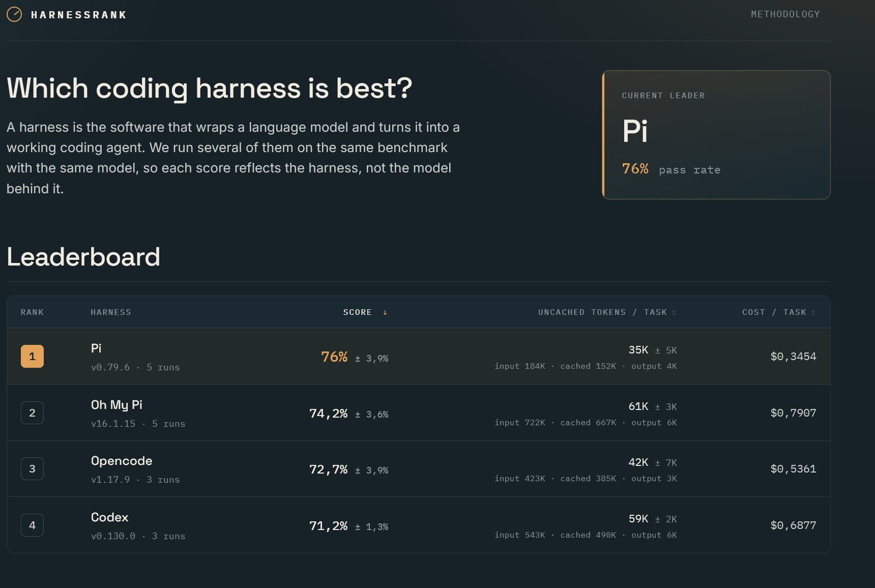Click the 72,7% score value
The height and width of the screenshot is (588, 875).
click(328, 469)
